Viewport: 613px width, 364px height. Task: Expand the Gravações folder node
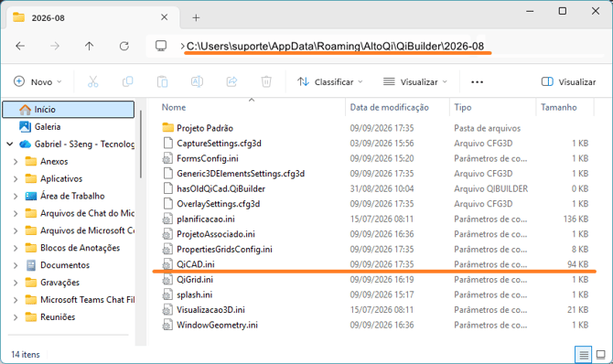(x=16, y=283)
